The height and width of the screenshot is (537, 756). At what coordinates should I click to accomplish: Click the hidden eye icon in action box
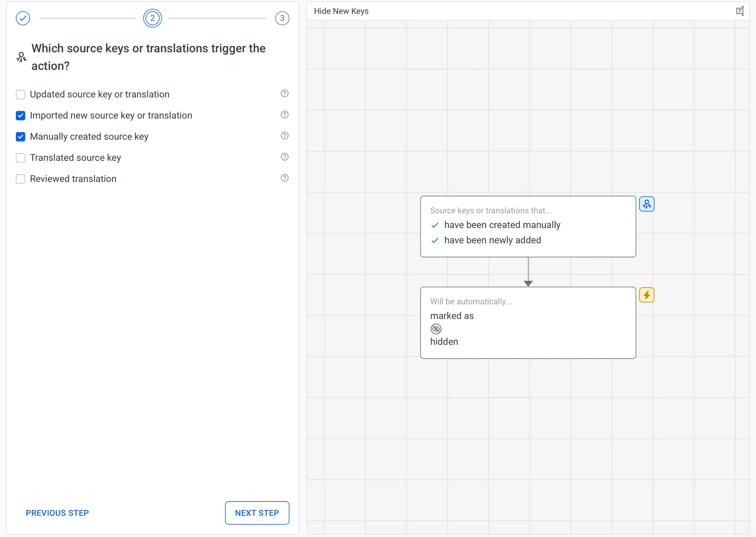click(x=436, y=329)
